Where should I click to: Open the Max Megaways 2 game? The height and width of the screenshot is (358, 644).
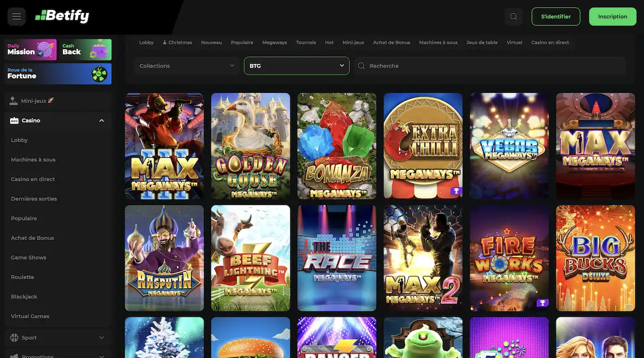pos(423,258)
